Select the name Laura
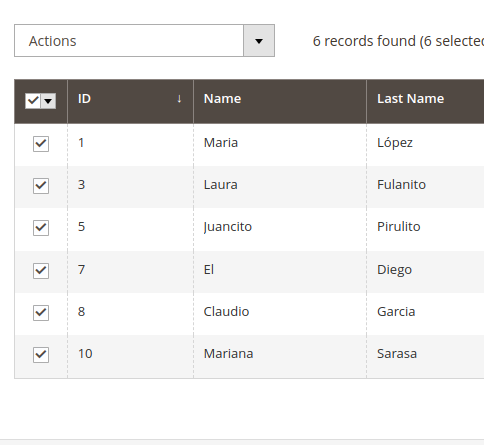This screenshot has height=445, width=484. coord(221,185)
